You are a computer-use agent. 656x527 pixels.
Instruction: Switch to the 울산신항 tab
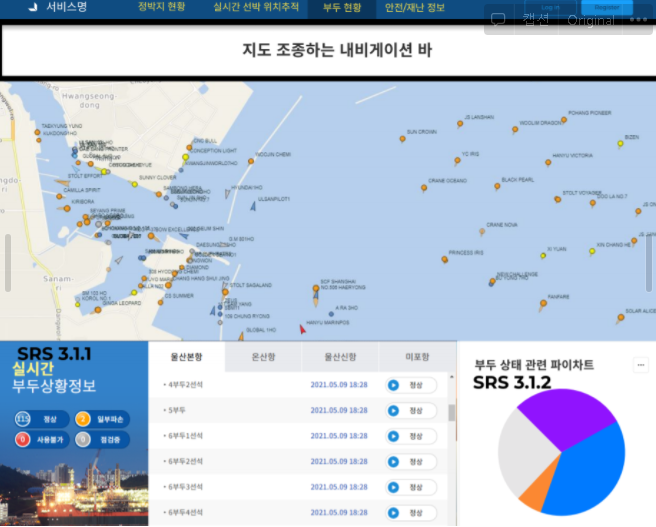pyautogui.click(x=340, y=357)
